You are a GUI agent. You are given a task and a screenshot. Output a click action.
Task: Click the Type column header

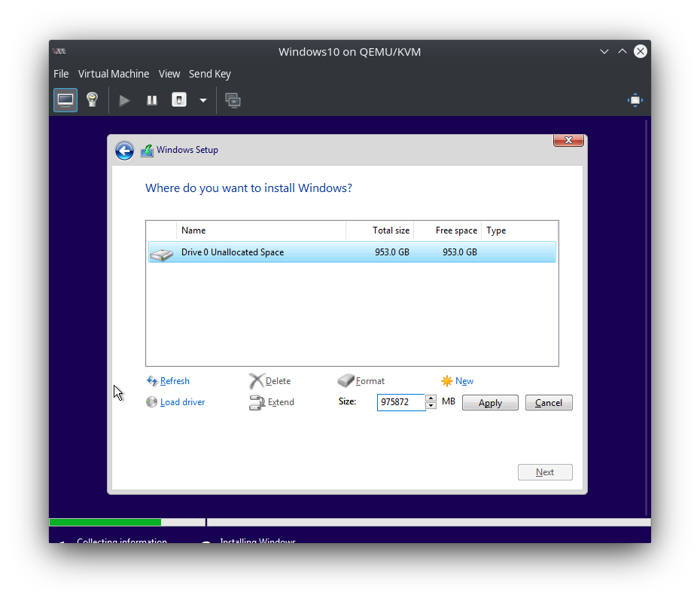519,230
